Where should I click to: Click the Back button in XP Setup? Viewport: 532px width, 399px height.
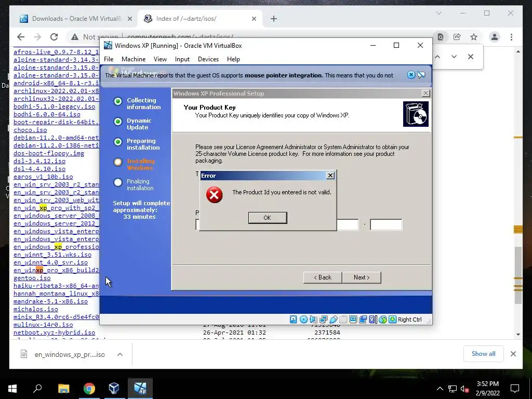[x=322, y=277]
